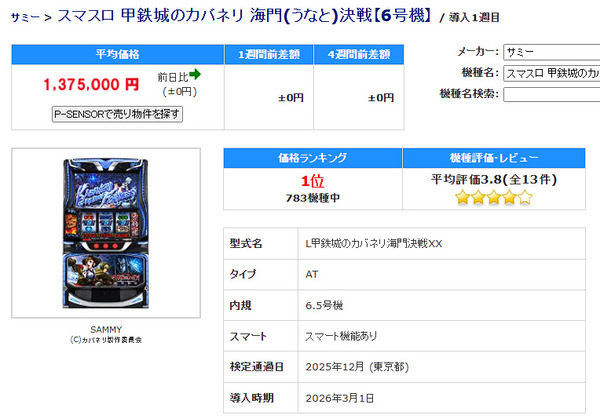This screenshot has height=419, width=600.
Task: Click the 1位 ranking value
Action: [313, 181]
